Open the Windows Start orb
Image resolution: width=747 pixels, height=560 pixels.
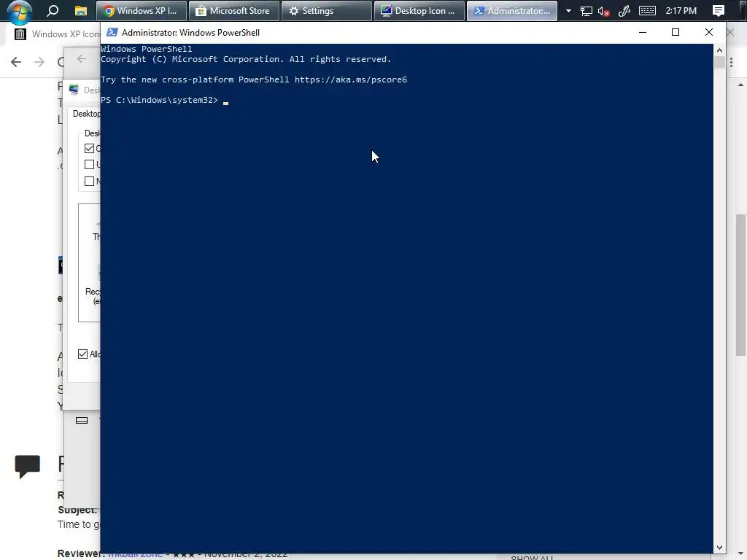pyautogui.click(x=20, y=12)
